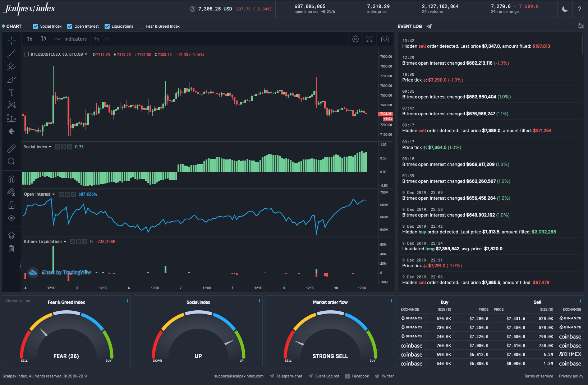Take a chart snapshot with the camera icon
This screenshot has width=588, height=385.
385,39
